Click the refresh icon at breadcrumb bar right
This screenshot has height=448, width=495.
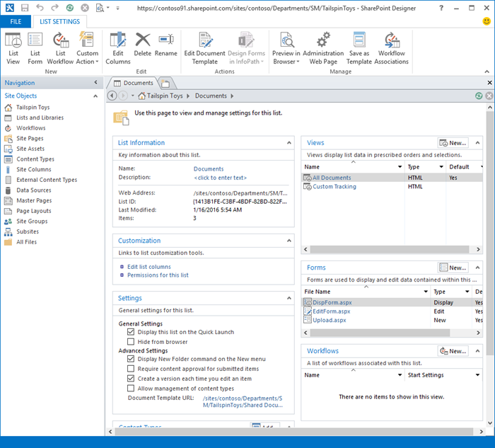click(479, 96)
